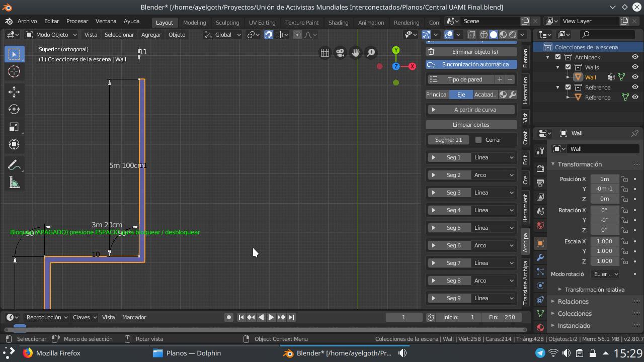Select the Measure tool
This screenshot has width=644, height=362.
[14, 183]
